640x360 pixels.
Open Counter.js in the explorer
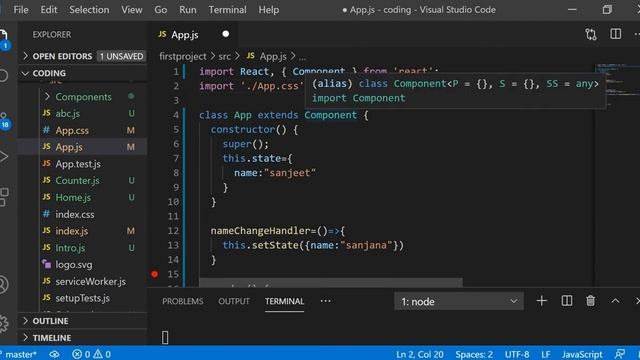[x=83, y=180]
